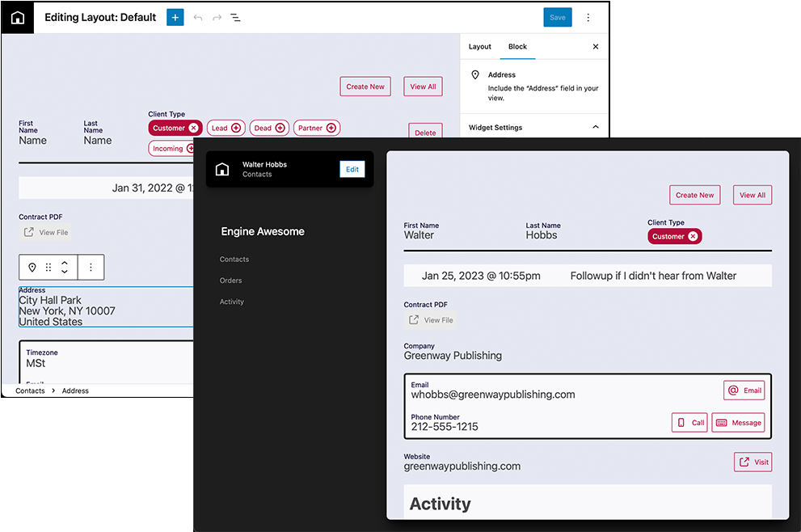Open the list view overview icon
The width and height of the screenshot is (801, 532).
click(235, 17)
